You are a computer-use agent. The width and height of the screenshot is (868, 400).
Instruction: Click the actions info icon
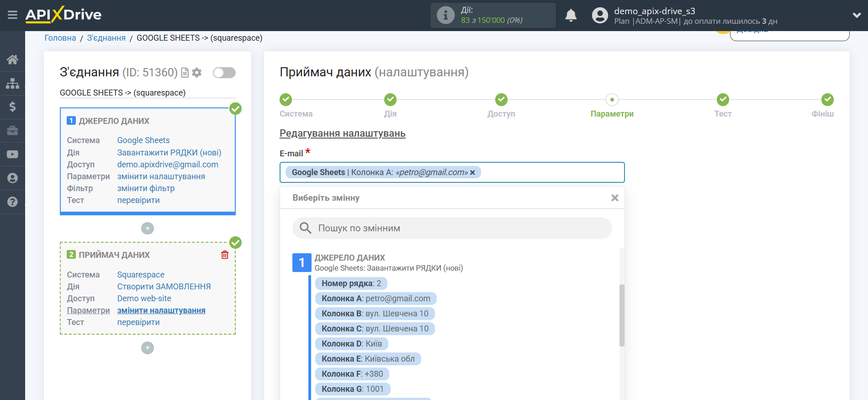point(445,15)
